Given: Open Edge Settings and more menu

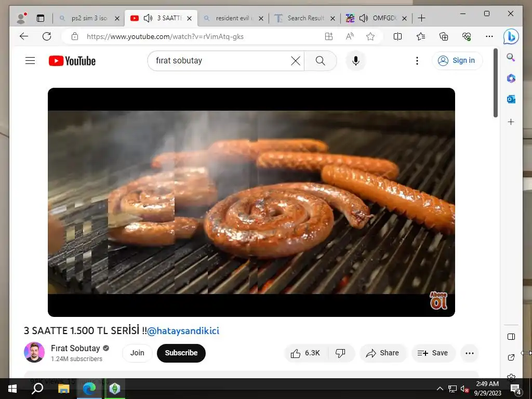Looking at the screenshot, I should (489, 36).
